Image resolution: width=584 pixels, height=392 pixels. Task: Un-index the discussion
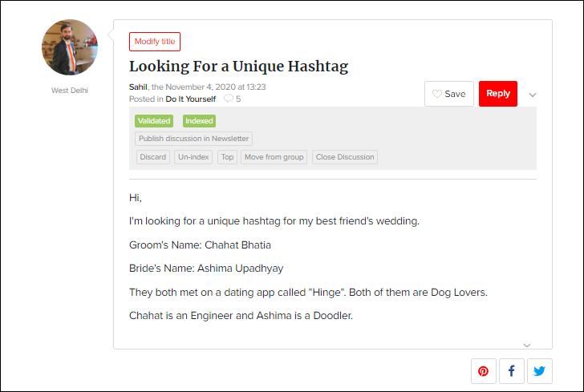click(193, 157)
